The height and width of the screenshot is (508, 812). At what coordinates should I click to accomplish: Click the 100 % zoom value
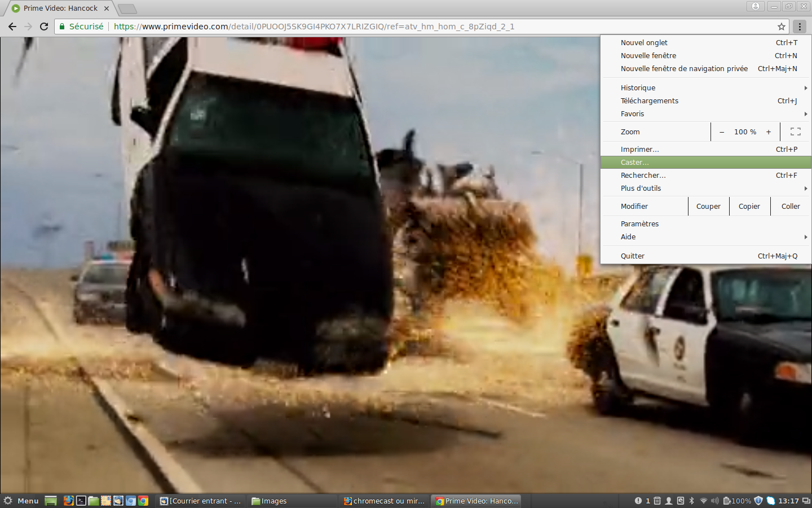(x=745, y=132)
